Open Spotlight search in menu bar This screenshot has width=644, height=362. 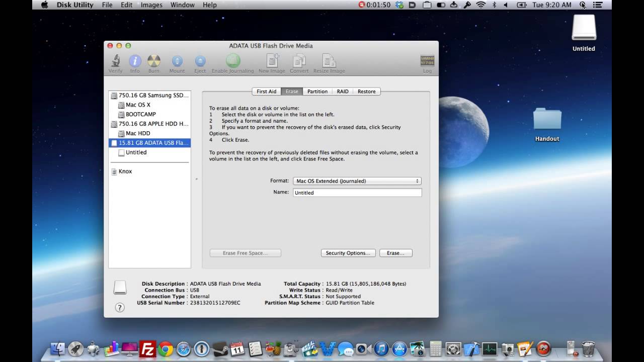tap(583, 5)
